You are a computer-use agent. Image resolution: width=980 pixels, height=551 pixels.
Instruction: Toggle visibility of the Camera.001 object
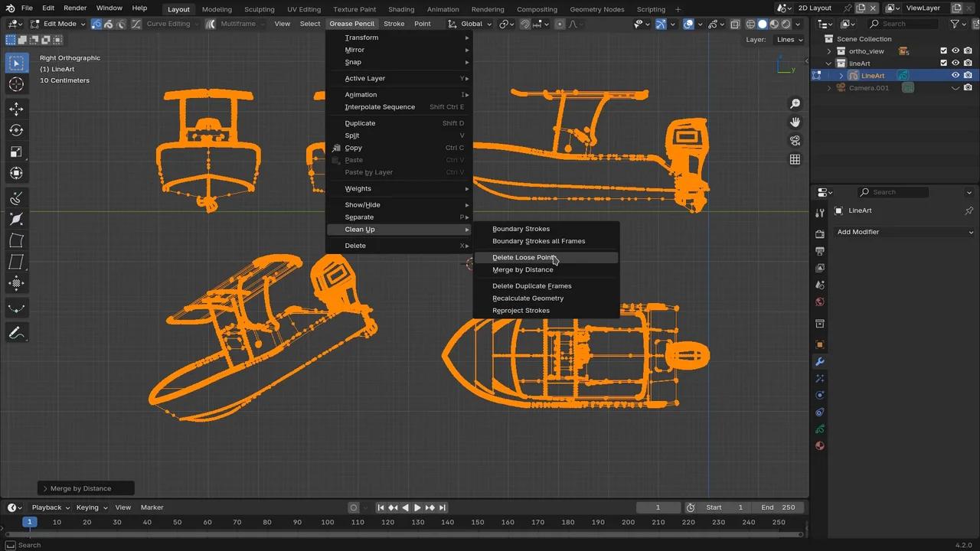click(x=955, y=87)
